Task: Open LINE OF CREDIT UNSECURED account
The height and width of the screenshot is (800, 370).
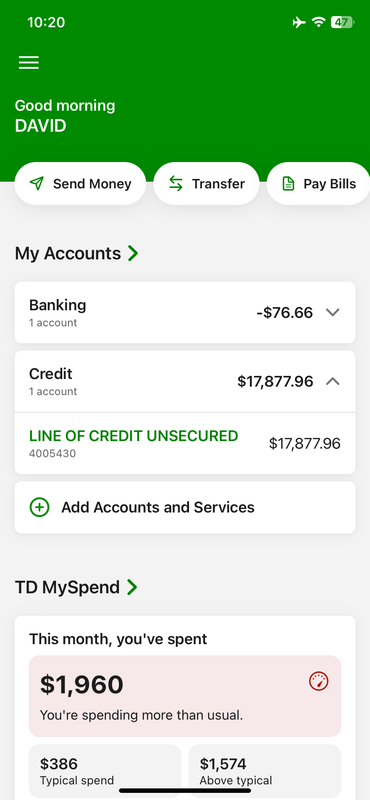Action: point(185,443)
